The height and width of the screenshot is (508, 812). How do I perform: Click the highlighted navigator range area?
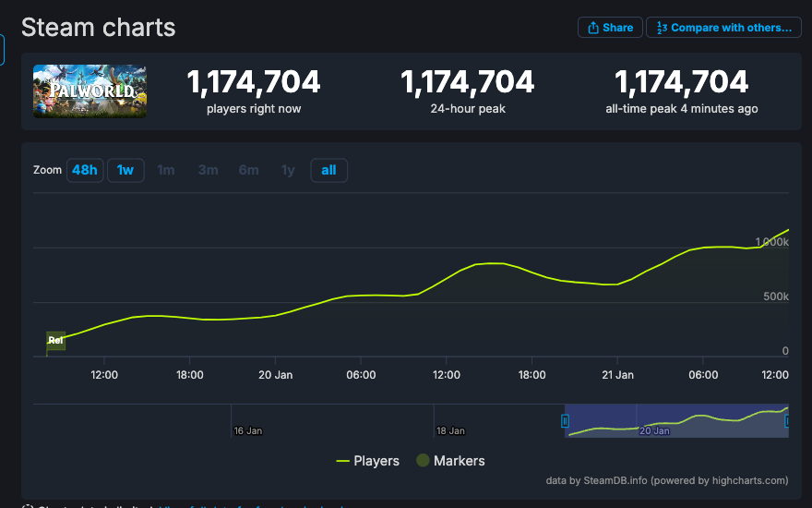[676, 420]
